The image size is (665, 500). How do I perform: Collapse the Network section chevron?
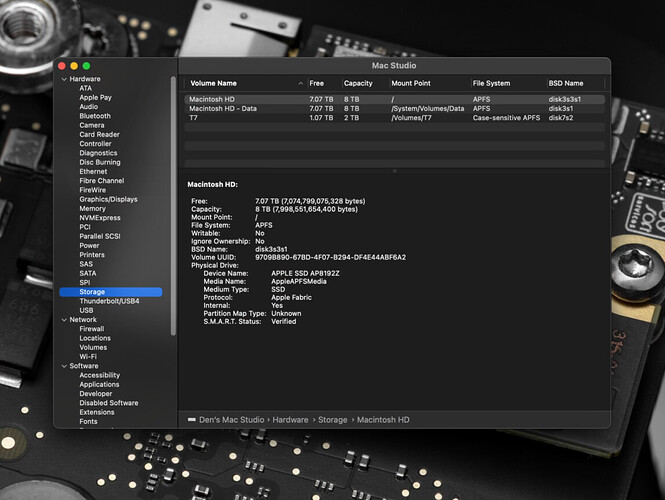click(x=64, y=320)
